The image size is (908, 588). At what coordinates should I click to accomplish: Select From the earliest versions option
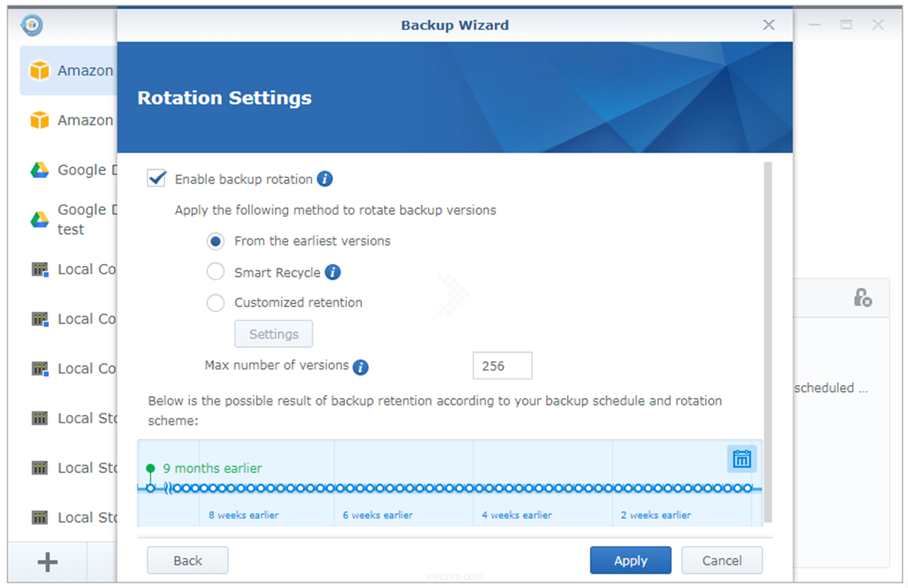216,242
